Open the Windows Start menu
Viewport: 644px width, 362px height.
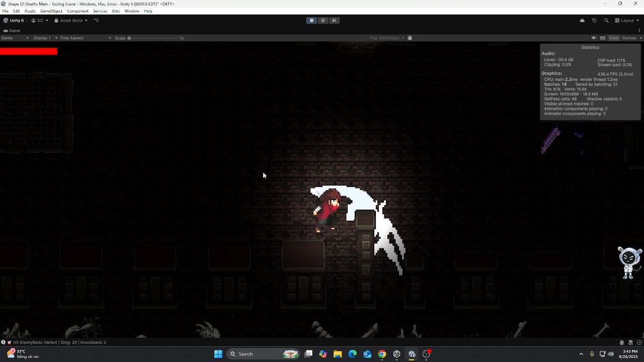218,354
